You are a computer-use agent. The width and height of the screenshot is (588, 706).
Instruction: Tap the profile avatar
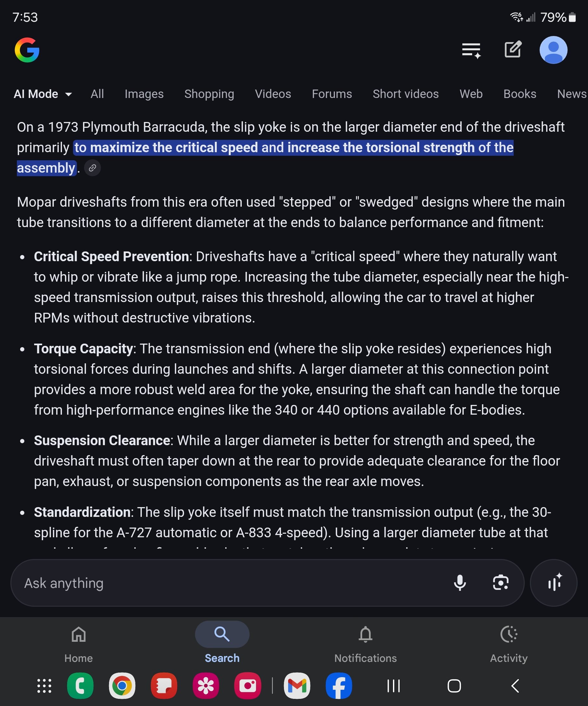click(553, 50)
